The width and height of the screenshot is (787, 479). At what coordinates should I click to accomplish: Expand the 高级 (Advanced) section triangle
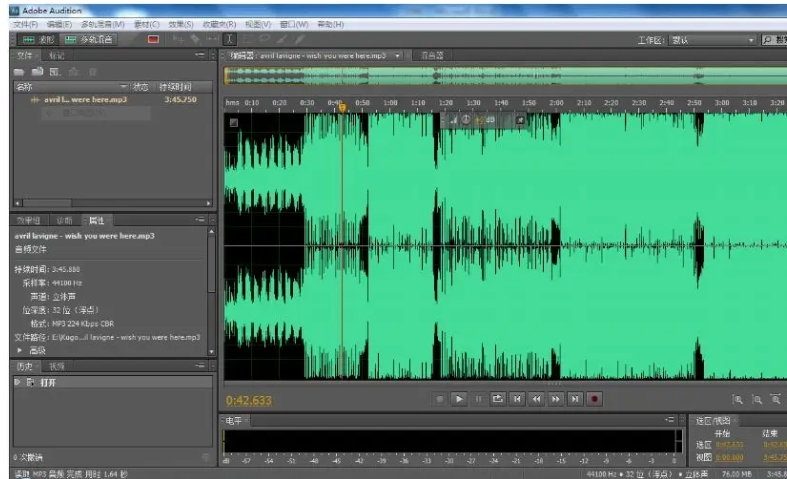tap(19, 350)
